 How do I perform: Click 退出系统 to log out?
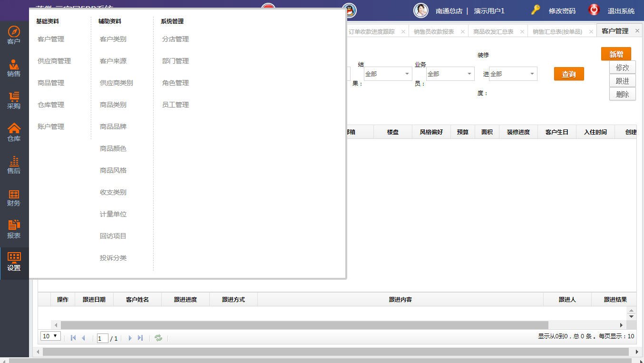click(621, 10)
